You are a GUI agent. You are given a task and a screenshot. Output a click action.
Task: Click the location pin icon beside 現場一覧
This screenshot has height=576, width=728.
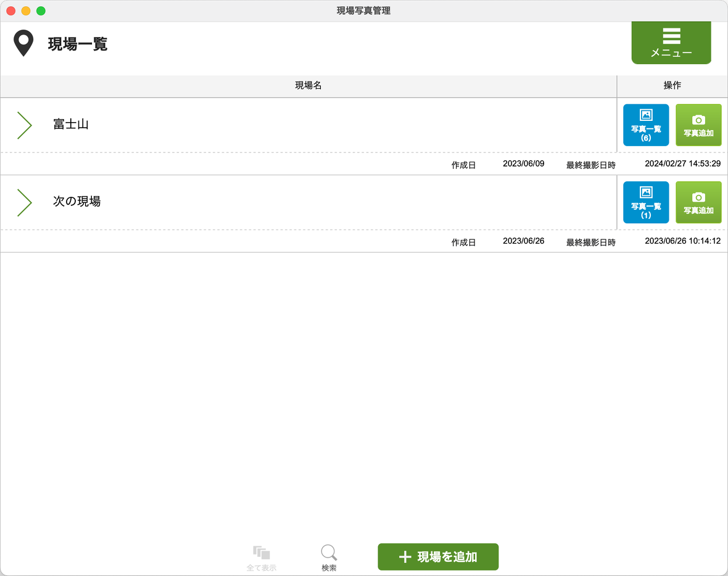click(23, 43)
